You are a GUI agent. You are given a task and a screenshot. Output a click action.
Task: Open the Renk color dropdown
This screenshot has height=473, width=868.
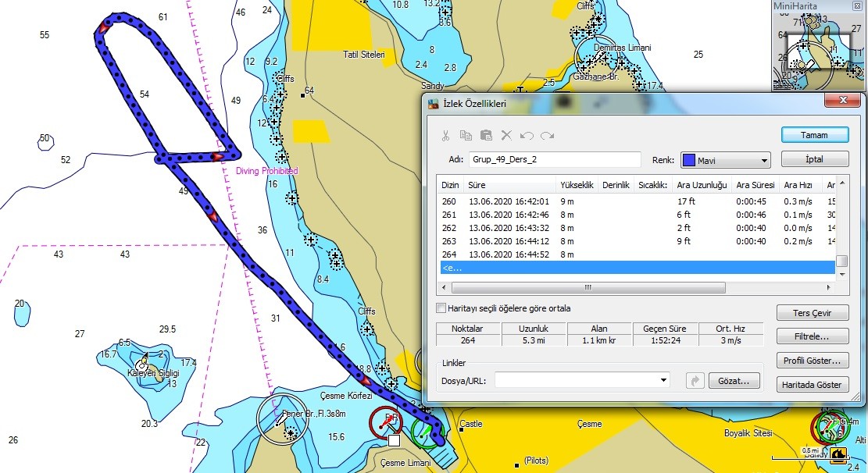coord(764,161)
